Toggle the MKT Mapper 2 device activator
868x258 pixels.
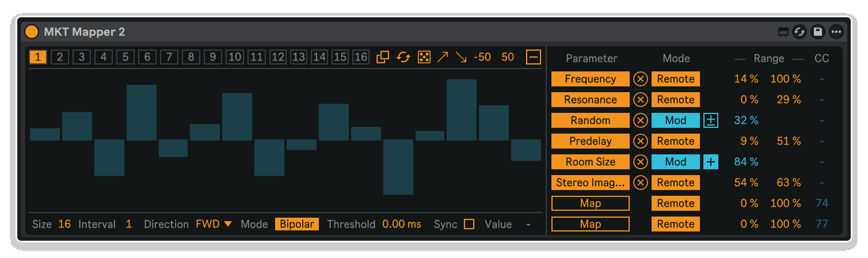pos(32,32)
